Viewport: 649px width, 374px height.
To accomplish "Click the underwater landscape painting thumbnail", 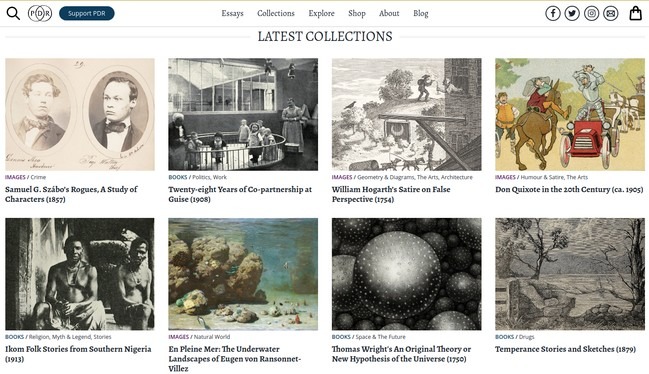I will [243, 274].
